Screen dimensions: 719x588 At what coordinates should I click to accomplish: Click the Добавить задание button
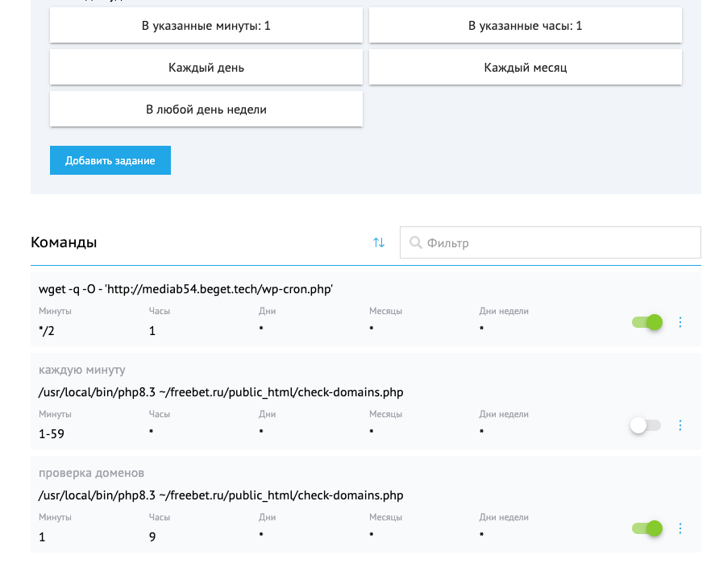coord(110,160)
